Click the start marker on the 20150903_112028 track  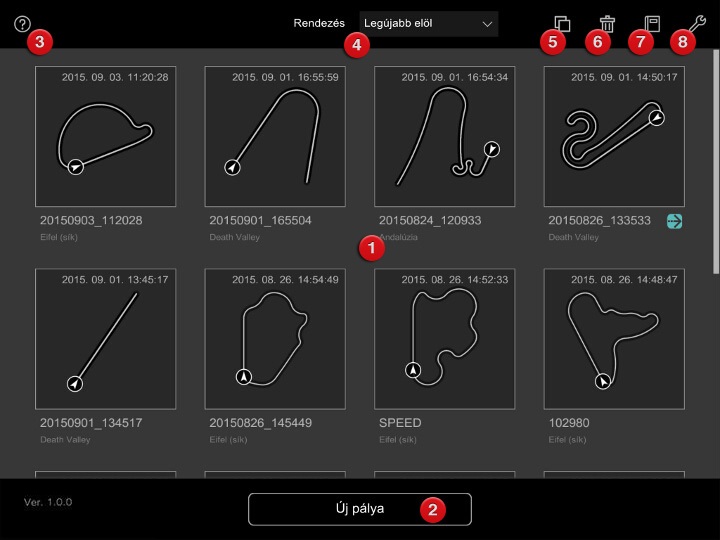point(75,168)
